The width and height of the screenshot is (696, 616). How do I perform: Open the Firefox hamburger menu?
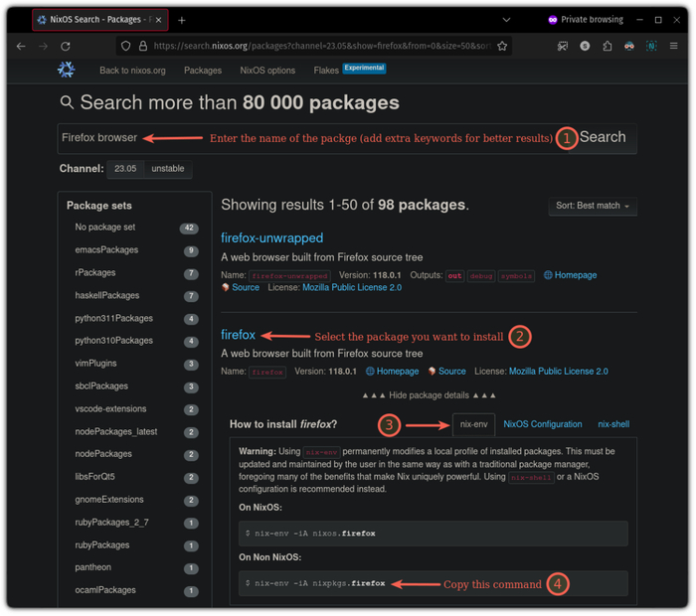point(675,46)
